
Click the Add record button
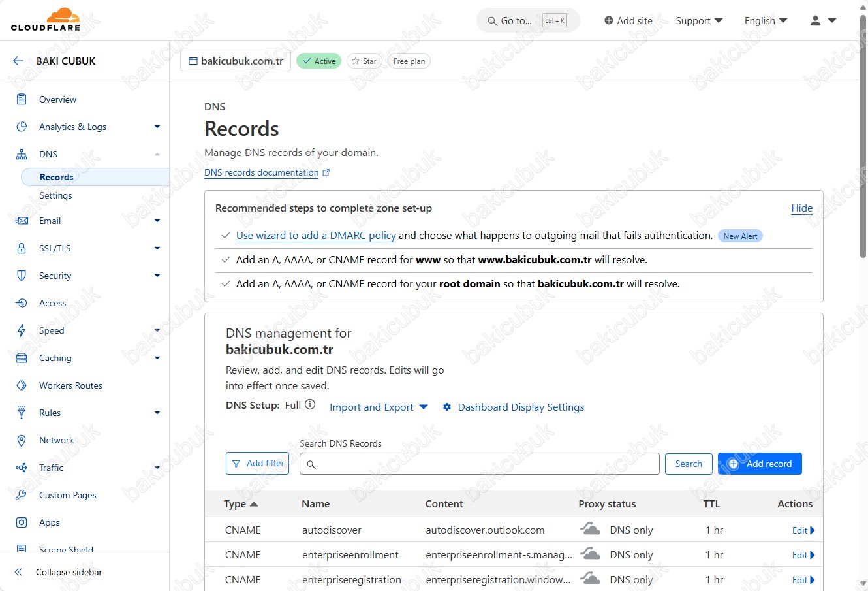pyautogui.click(x=760, y=464)
